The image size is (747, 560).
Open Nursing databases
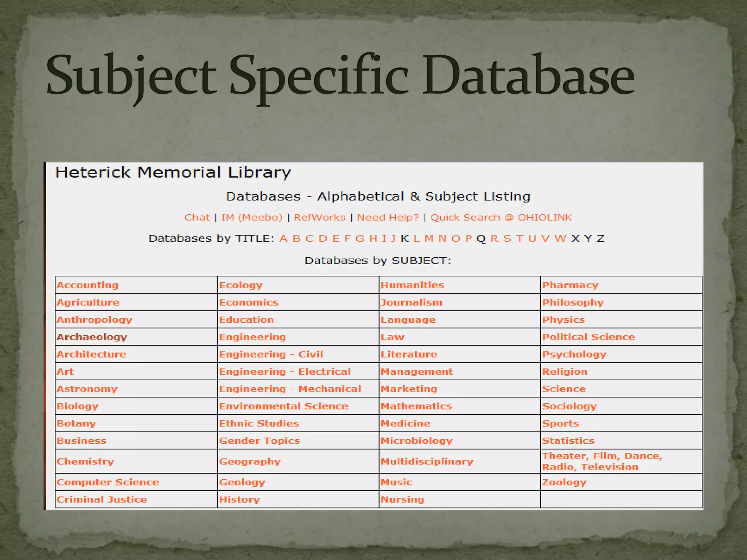coord(402,500)
